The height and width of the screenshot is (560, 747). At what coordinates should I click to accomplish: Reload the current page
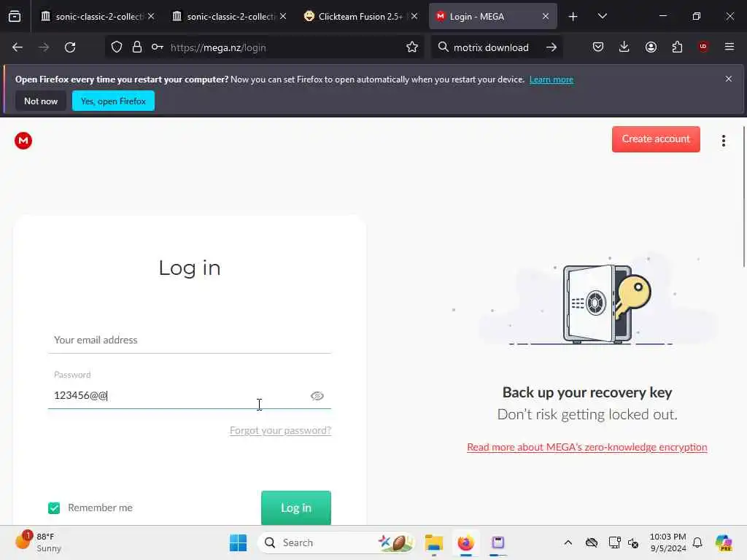coord(70,47)
